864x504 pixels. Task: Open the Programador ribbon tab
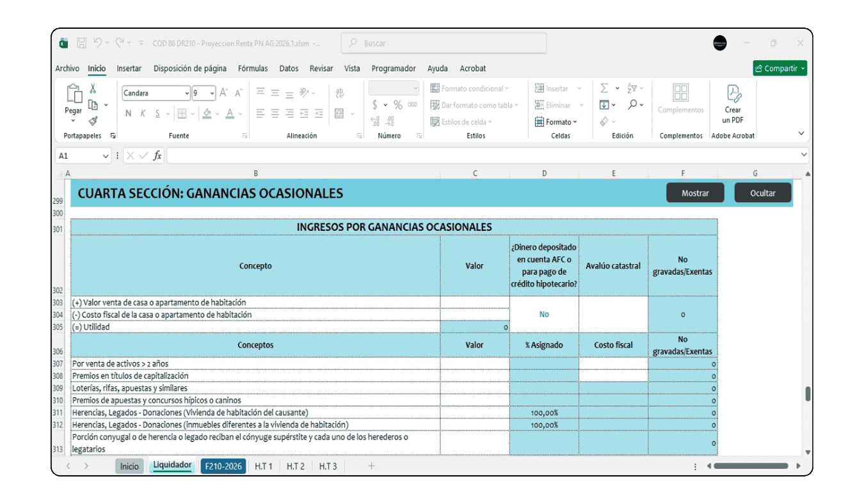point(393,68)
